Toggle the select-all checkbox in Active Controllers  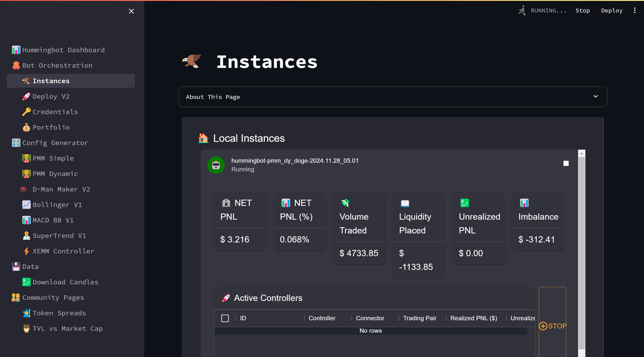coord(225,318)
